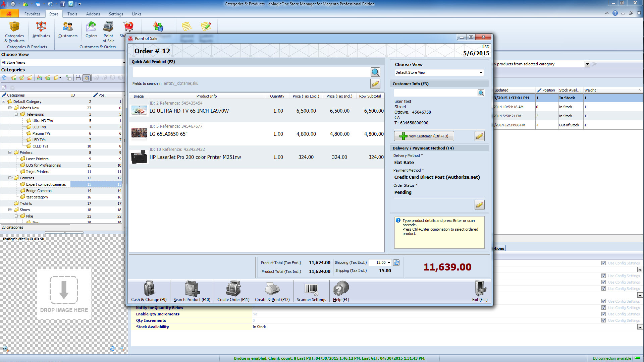The height and width of the screenshot is (362, 644).
Task: Open the Store ribbon tab
Action: point(54,14)
